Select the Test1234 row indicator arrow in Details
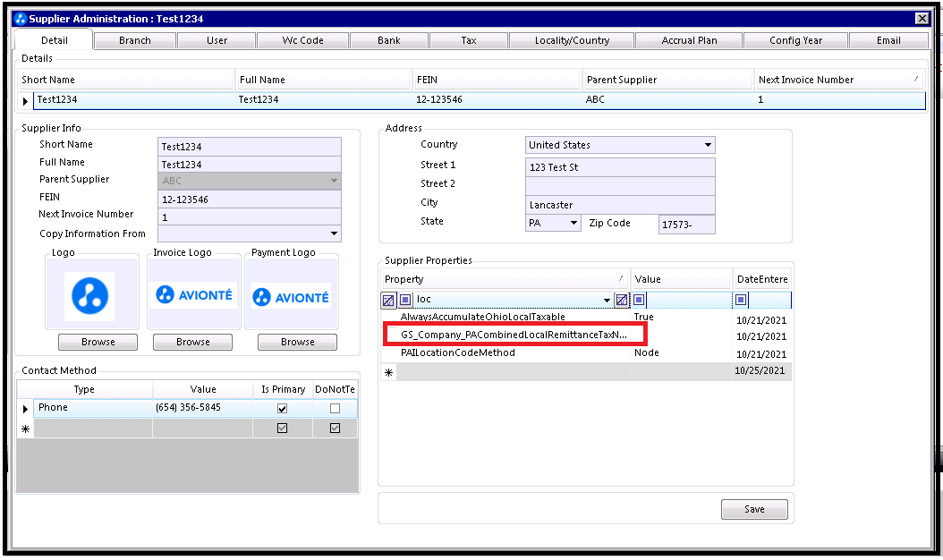This screenshot has height=560, width=943. pos(25,101)
